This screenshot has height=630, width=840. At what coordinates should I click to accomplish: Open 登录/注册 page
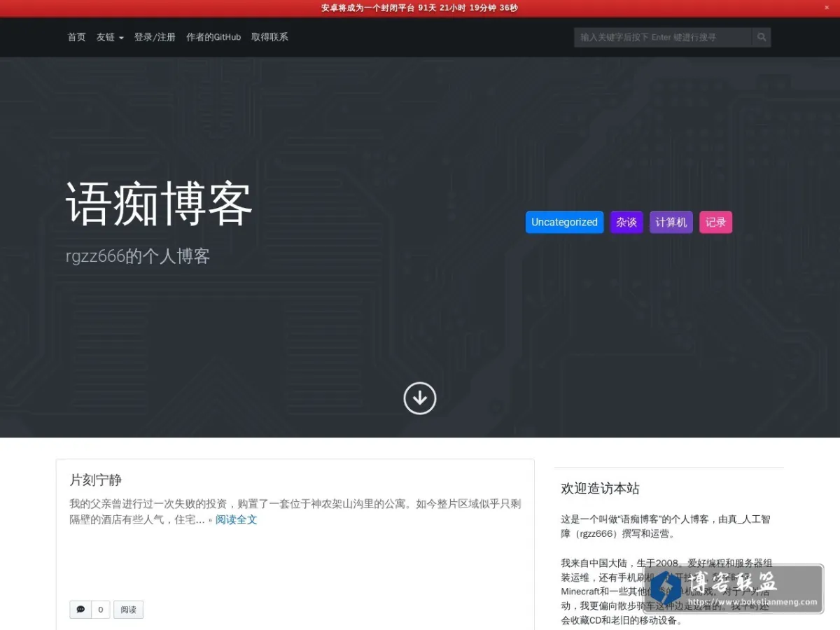click(155, 37)
